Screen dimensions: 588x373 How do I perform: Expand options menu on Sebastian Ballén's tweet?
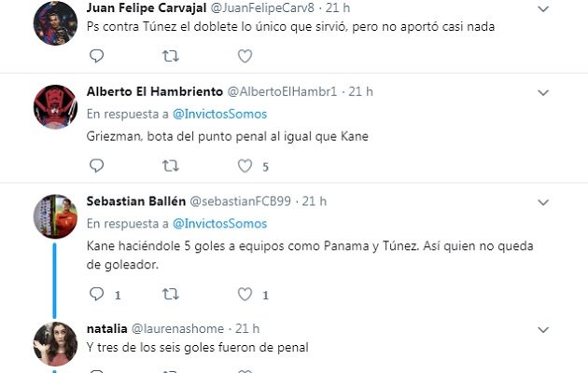tap(543, 201)
